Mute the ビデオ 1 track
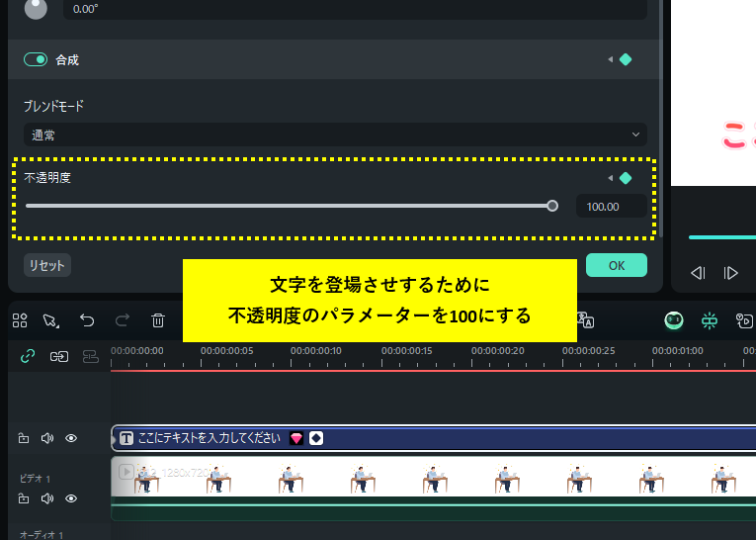 [47, 498]
